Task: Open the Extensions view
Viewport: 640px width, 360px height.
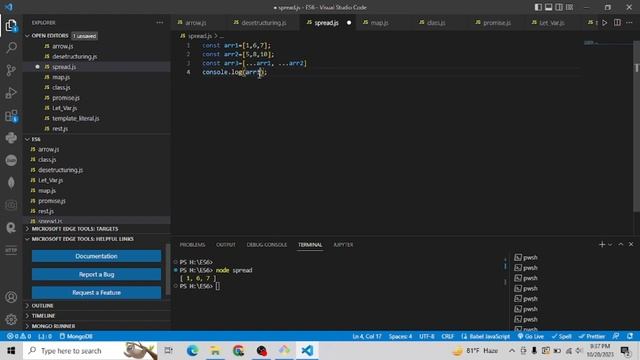Action: coord(11,116)
